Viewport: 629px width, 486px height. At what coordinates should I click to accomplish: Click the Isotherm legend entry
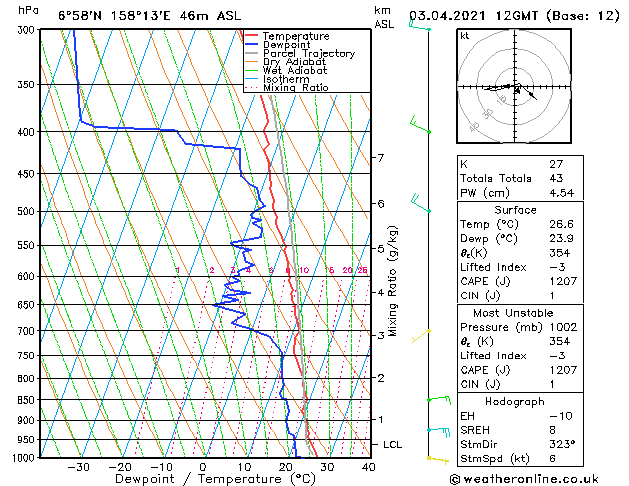(x=277, y=79)
